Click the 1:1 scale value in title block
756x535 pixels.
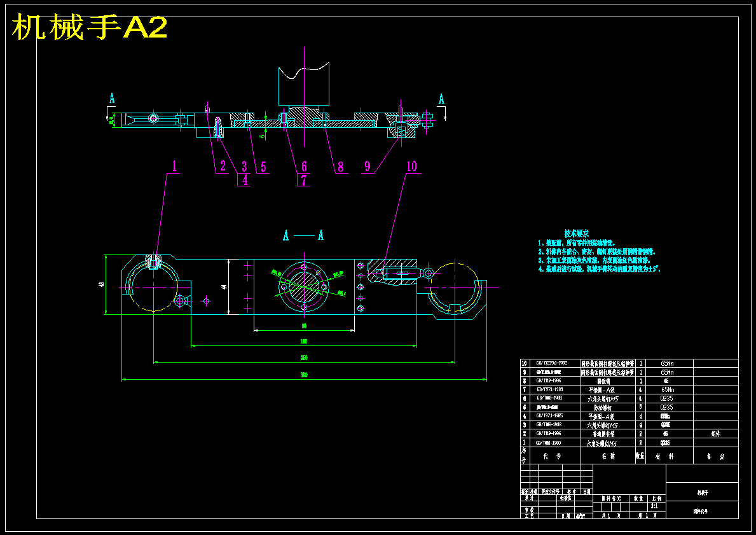point(654,506)
